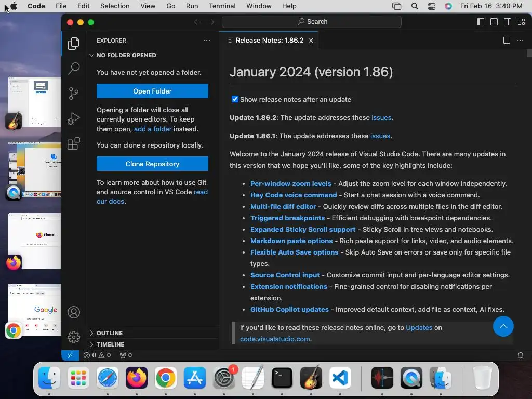Open the Window menu
Viewport: 532px width, 399px height.
click(x=259, y=6)
